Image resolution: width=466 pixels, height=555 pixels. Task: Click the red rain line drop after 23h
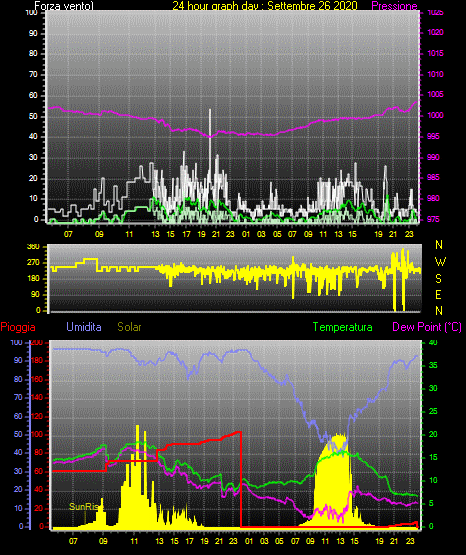pos(241,479)
